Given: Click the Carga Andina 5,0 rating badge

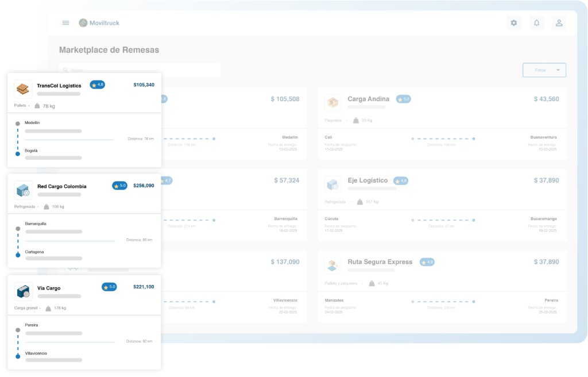Looking at the screenshot, I should click(404, 99).
